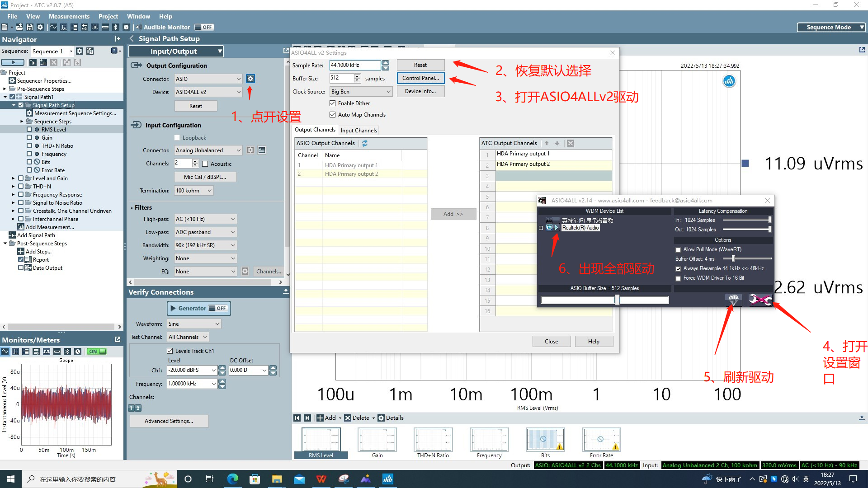Viewport: 868px width, 488px height.
Task: Open the Sequence Mode dropdown
Action: pos(831,27)
